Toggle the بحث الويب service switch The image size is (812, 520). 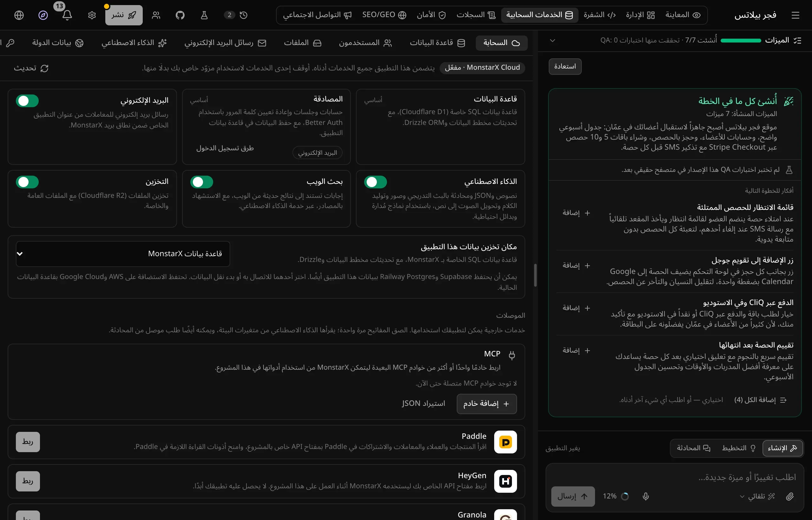[202, 182]
